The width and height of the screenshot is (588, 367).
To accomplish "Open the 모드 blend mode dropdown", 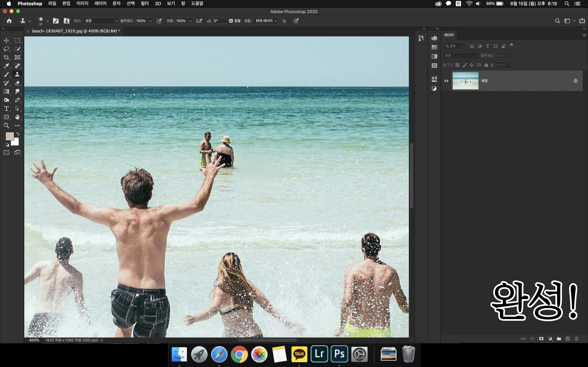I will tap(101, 21).
